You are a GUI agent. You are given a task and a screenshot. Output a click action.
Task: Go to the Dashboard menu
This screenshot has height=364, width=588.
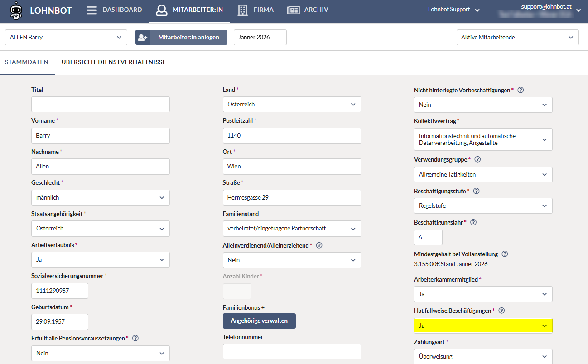click(114, 10)
